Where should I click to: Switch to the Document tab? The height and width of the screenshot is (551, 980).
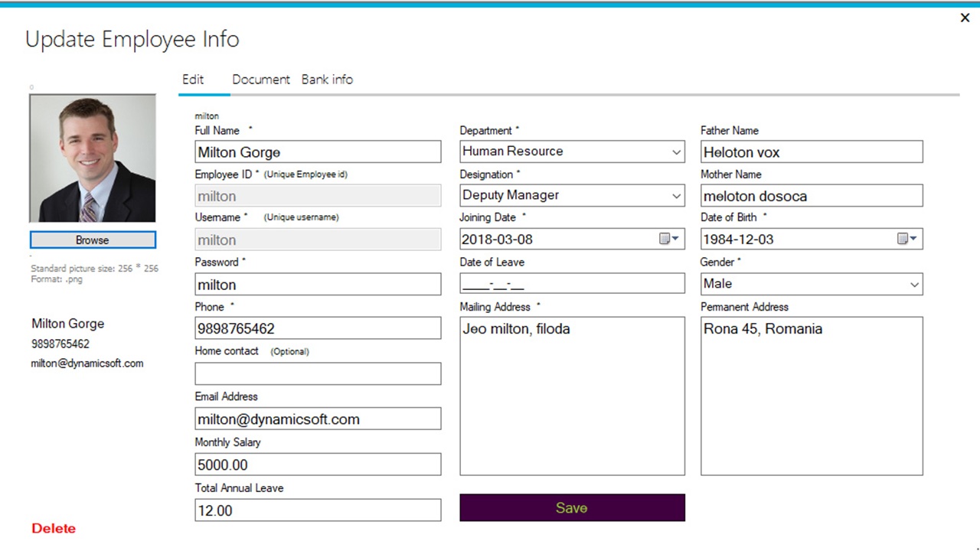(x=261, y=79)
